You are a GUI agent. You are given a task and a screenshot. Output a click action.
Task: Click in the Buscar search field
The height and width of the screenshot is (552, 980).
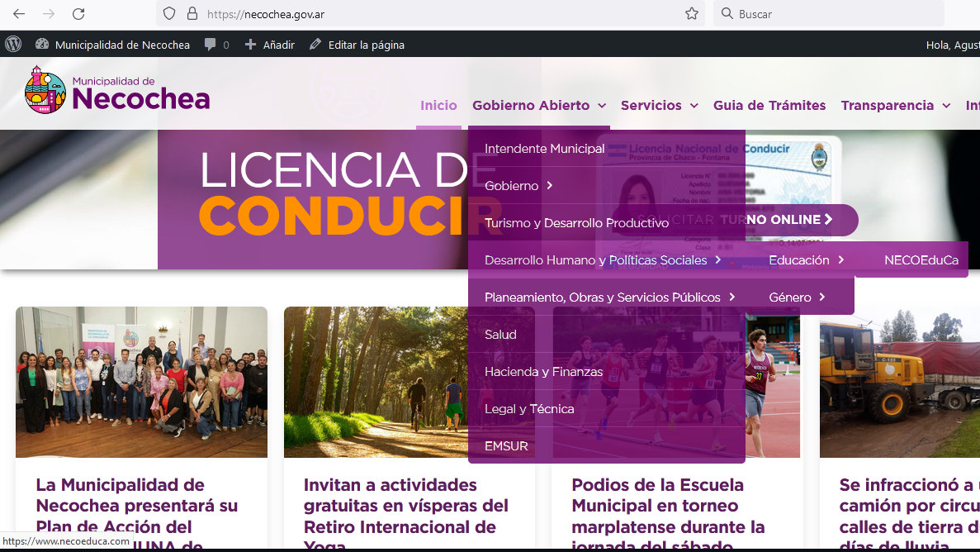point(834,14)
